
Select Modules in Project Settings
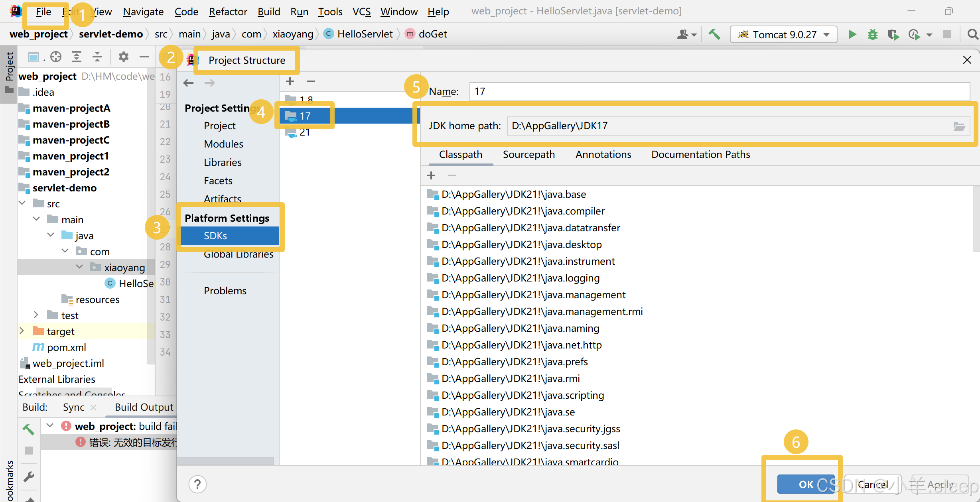coord(223,144)
